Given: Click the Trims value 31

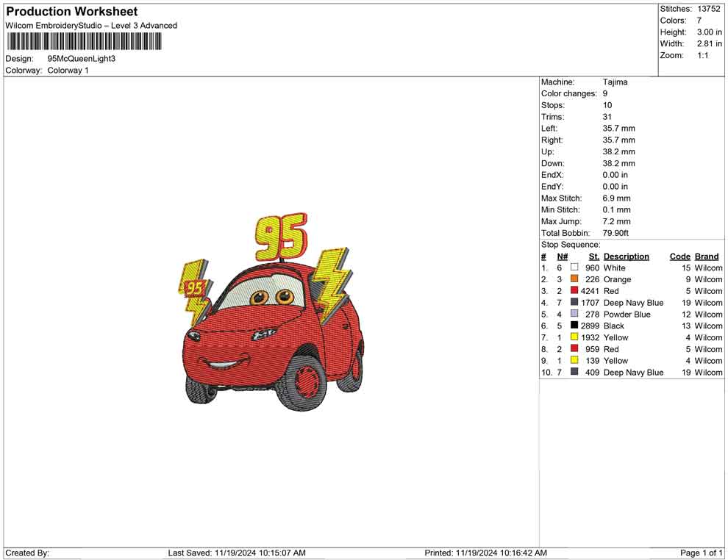Looking at the screenshot, I should (607, 116).
